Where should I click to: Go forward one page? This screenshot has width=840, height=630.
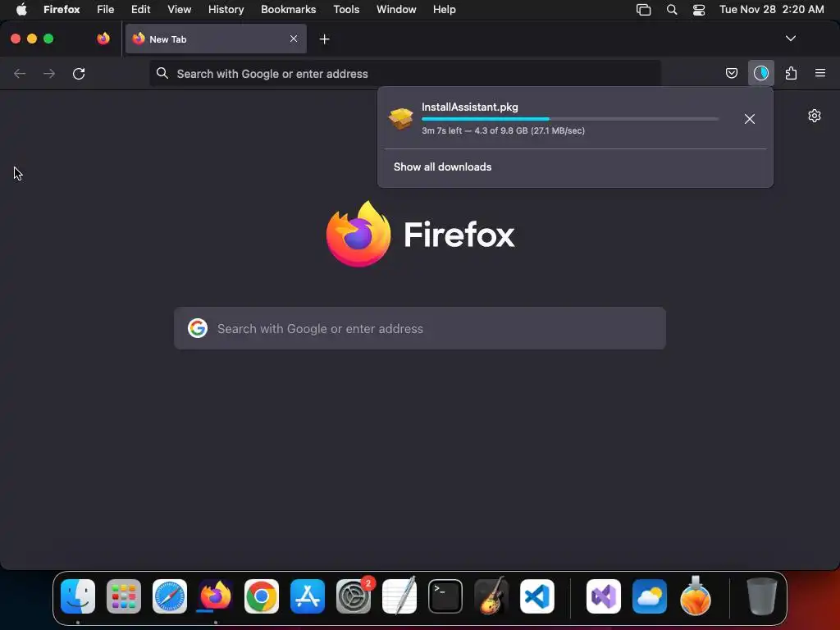click(x=49, y=73)
